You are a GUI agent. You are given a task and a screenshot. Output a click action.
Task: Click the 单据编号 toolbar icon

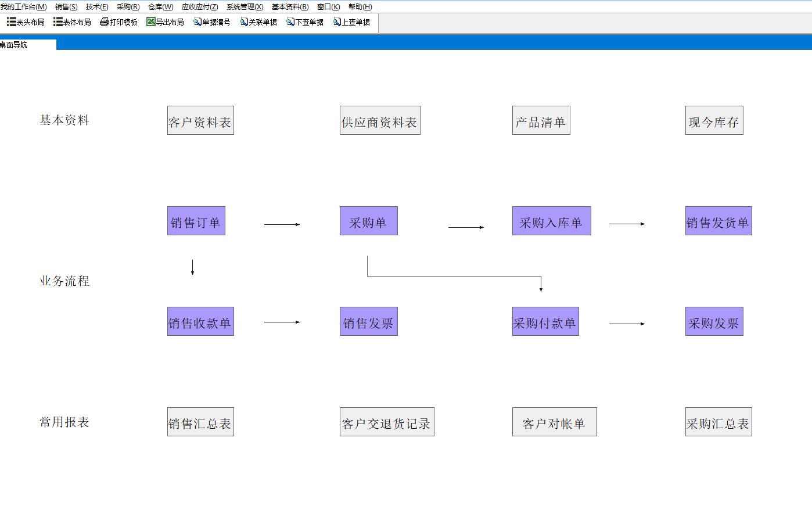197,22
